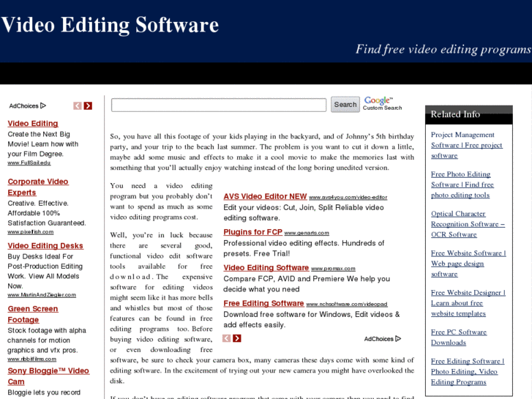Click the paragraph starting 'So, you have all this footage'
The image size is (532, 399).
point(262,152)
